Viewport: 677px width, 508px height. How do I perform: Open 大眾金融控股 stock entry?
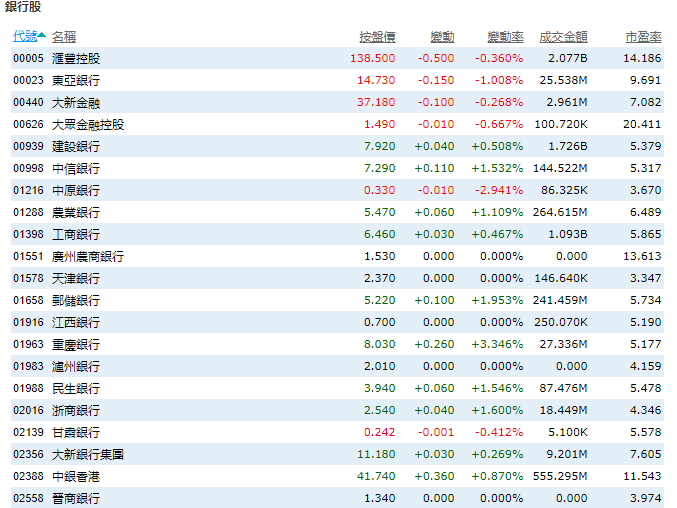coord(88,124)
